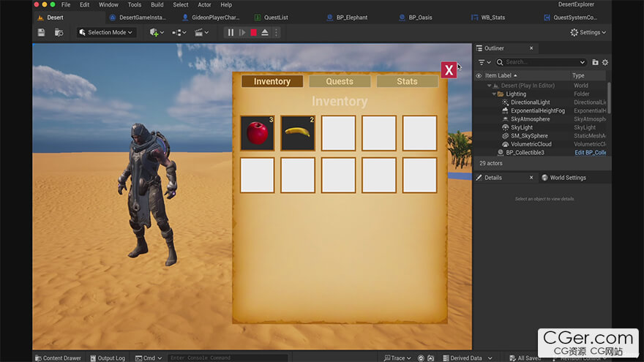Screen dimensions: 644x362
Task: Pause the play-in-editor simulation
Action: pyautogui.click(x=231, y=32)
